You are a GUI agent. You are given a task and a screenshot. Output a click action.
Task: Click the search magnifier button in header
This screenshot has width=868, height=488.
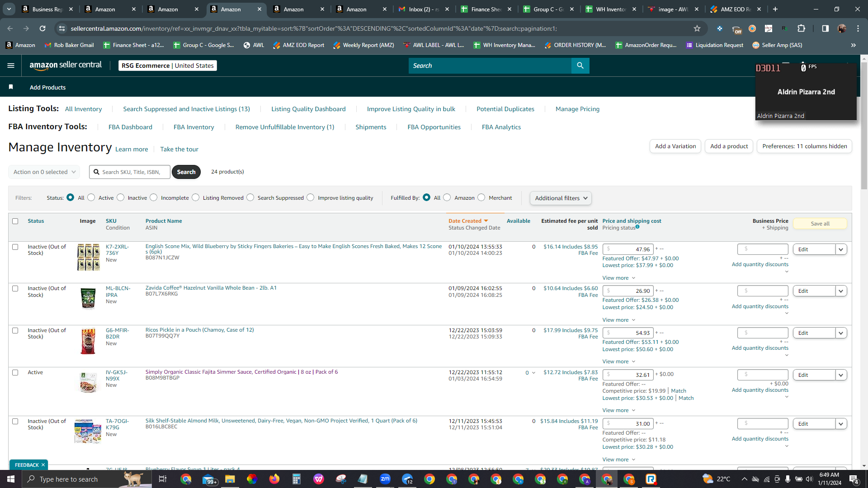[x=580, y=66]
